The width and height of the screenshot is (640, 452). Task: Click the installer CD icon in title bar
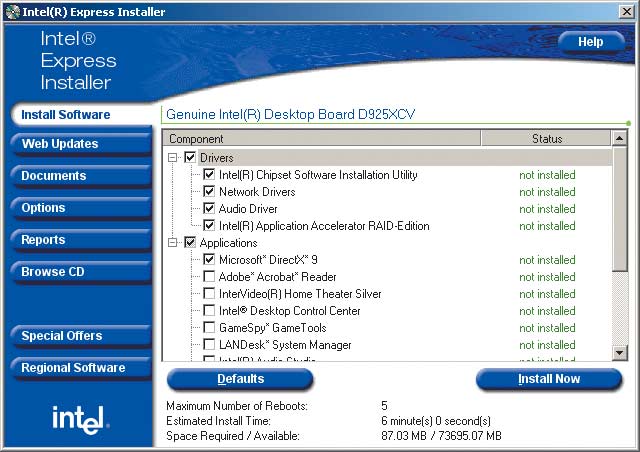(13, 12)
